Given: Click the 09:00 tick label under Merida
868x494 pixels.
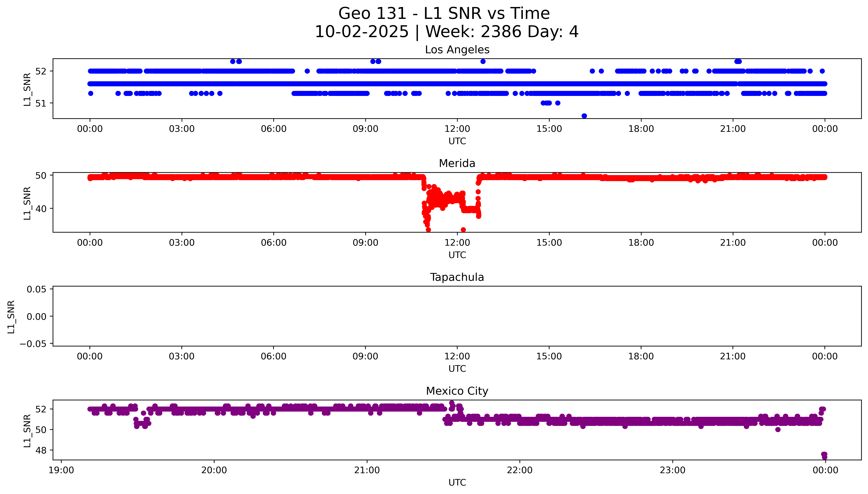Looking at the screenshot, I should (365, 243).
